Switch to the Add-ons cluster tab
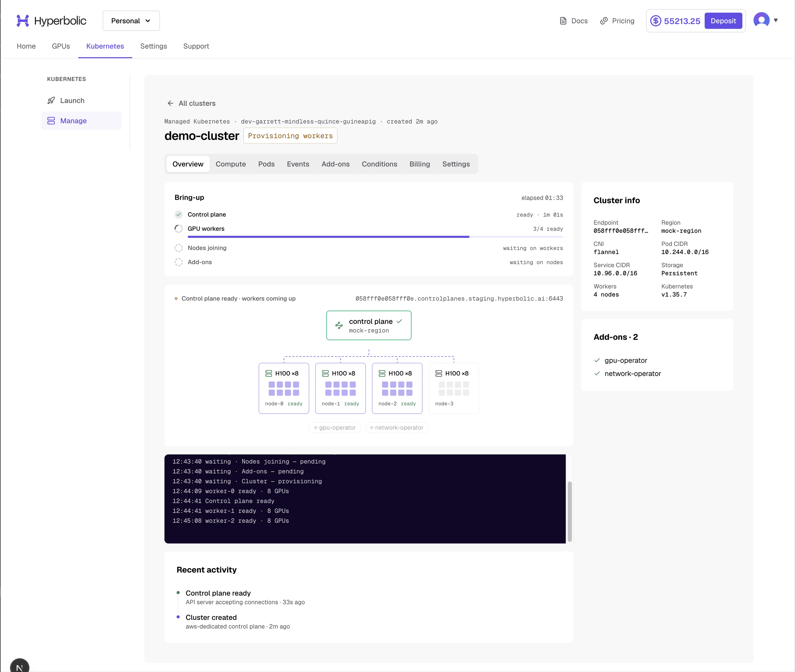Viewport: 795px width, 672px height. pyautogui.click(x=335, y=164)
